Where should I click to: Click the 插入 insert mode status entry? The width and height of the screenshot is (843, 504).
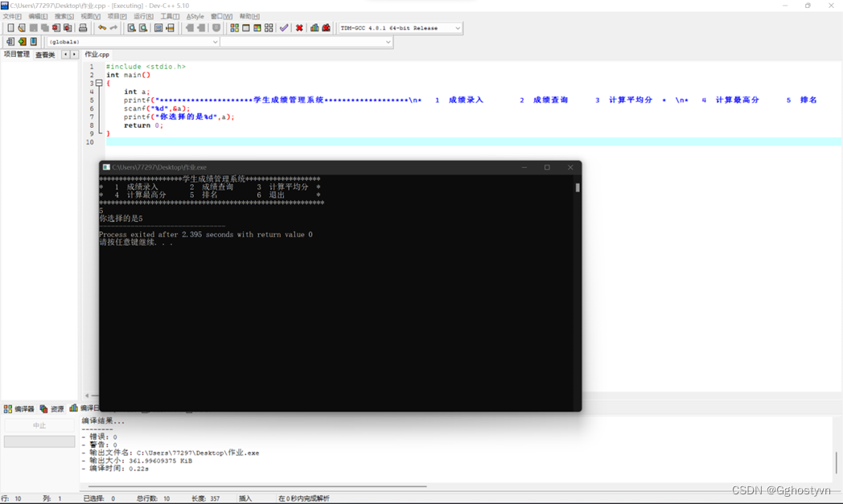245,498
